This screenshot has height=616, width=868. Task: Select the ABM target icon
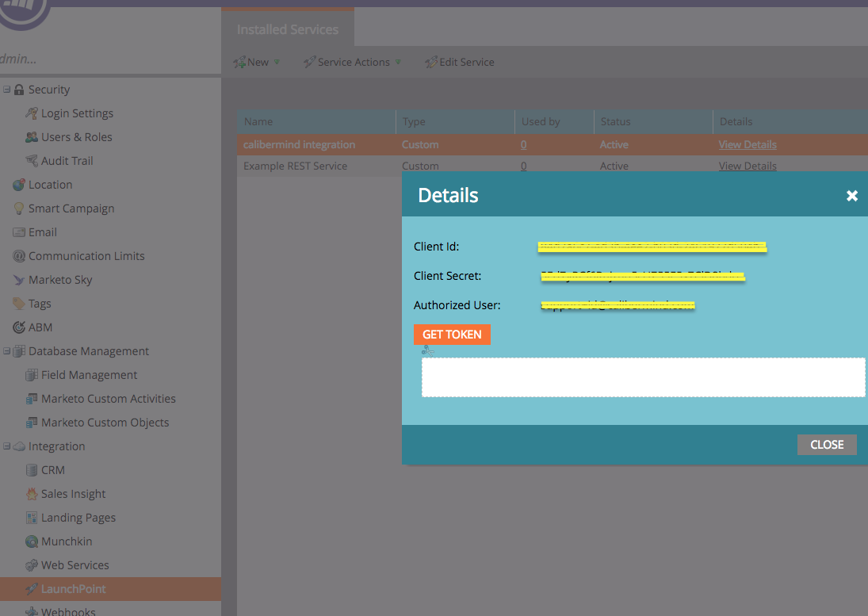click(19, 327)
